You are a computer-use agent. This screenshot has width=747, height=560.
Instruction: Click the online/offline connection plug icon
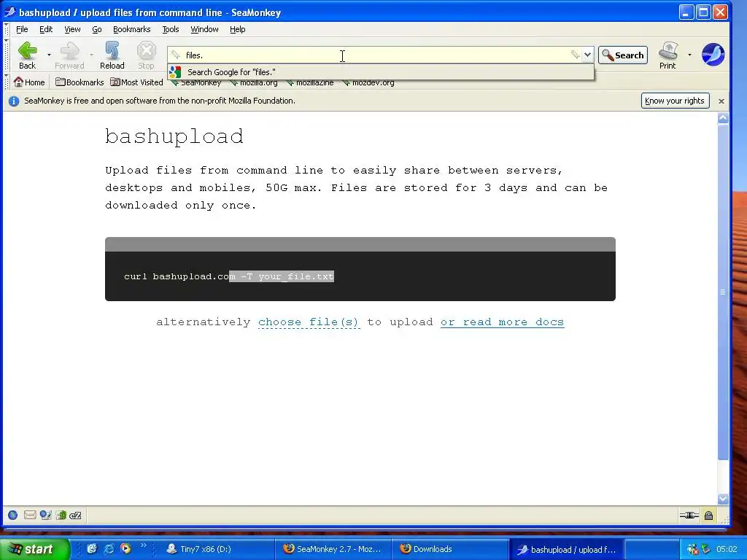coord(689,516)
